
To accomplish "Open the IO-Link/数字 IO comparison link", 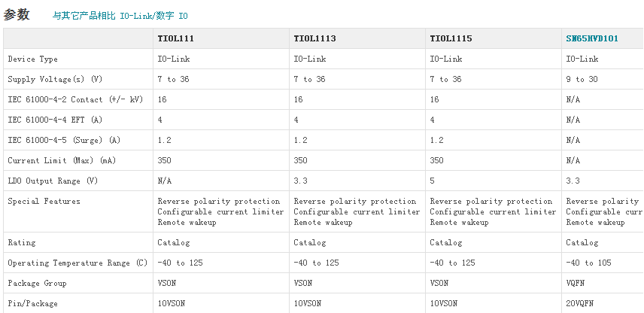I will click(120, 16).
